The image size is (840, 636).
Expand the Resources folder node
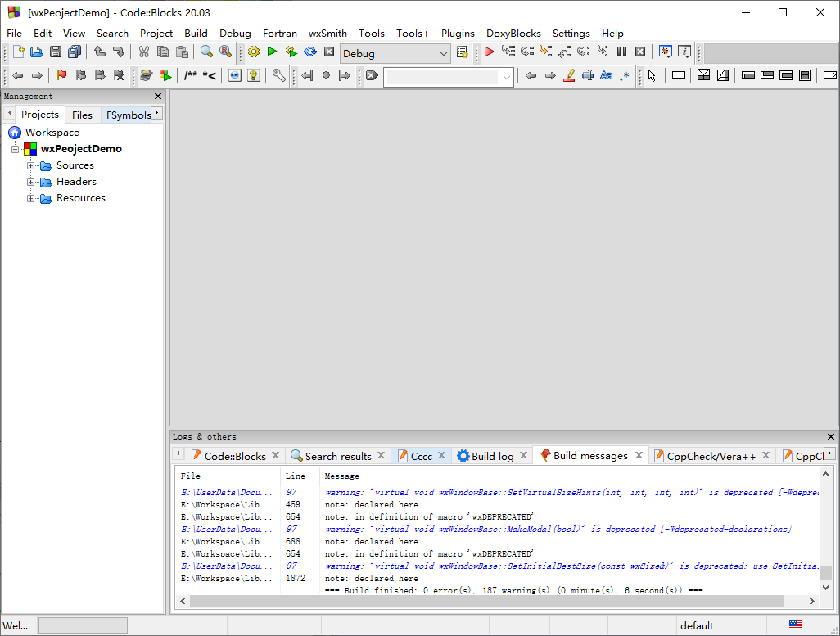[x=31, y=198]
